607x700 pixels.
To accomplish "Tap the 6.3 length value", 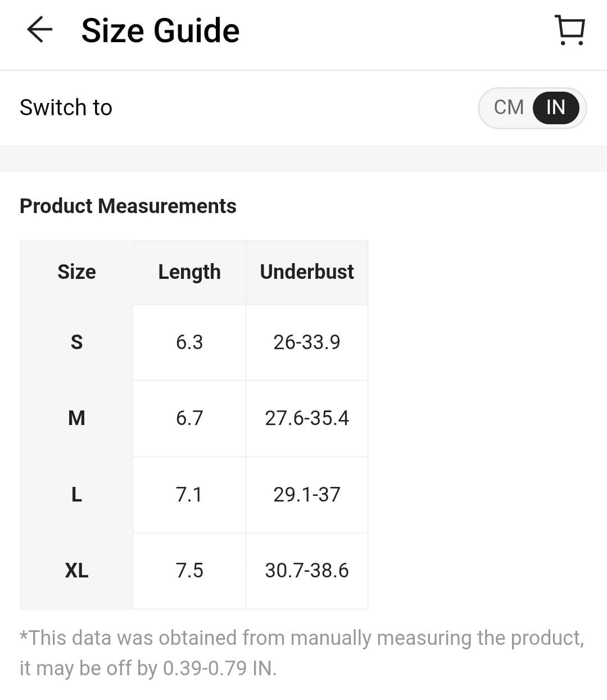I will pos(189,342).
